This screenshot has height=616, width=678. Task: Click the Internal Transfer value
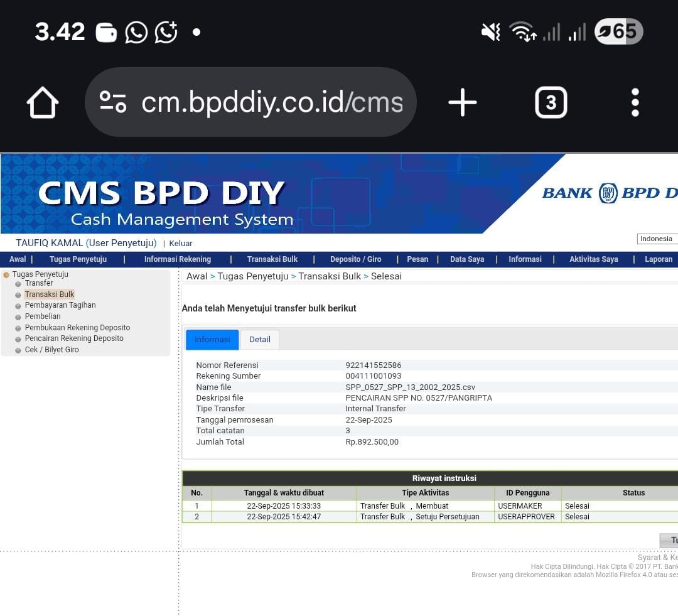376,409
